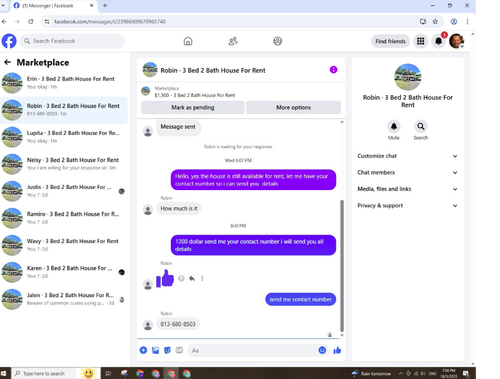Reply to Robin's thumbs-up message
The height and width of the screenshot is (379, 500).
tap(192, 278)
